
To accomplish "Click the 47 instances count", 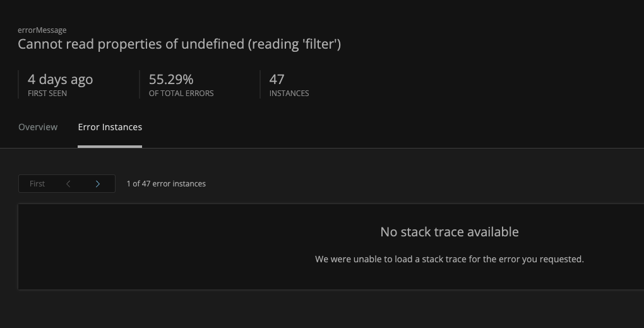I will pos(277,80).
